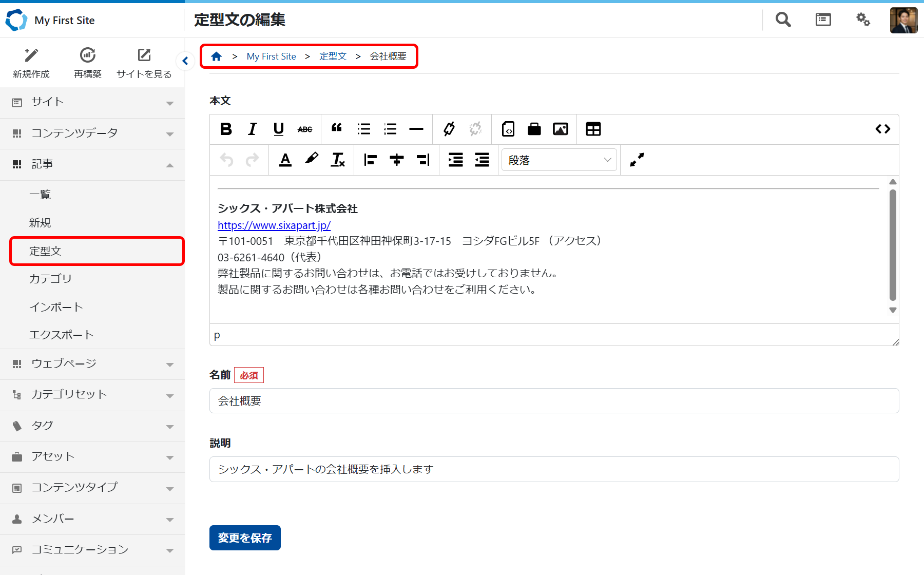Open the 段落 format dropdown

pos(559,160)
